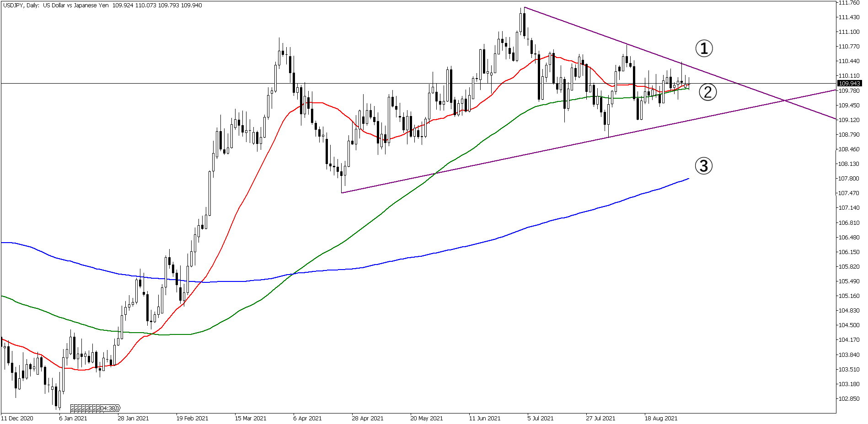Click the 6 Apr 2021 date label
868x424 pixels.
pos(307,418)
